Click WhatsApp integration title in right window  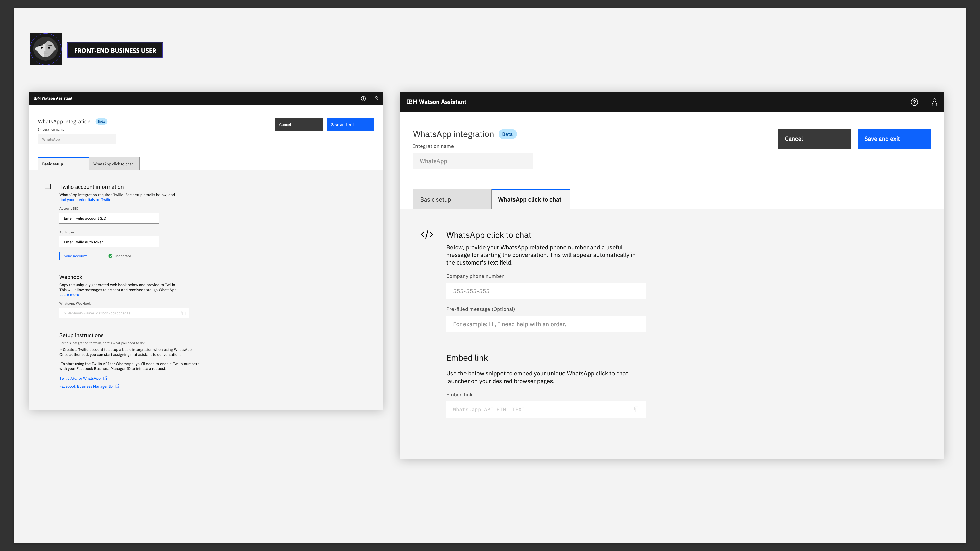(x=454, y=134)
